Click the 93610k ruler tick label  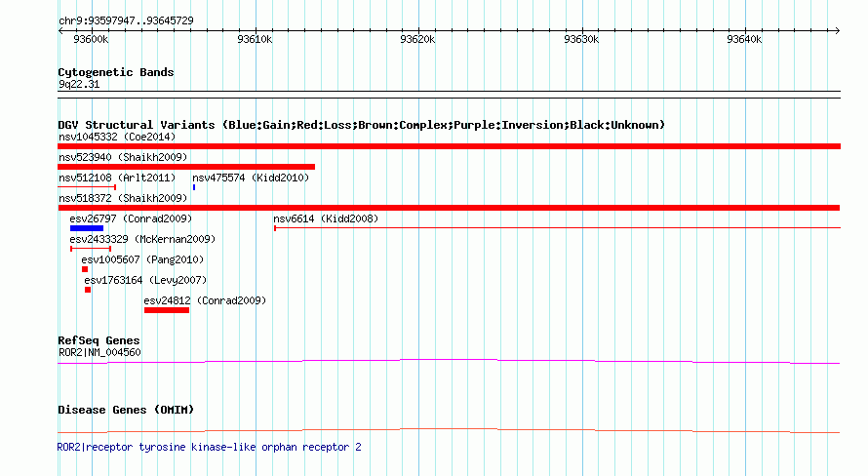coord(255,39)
